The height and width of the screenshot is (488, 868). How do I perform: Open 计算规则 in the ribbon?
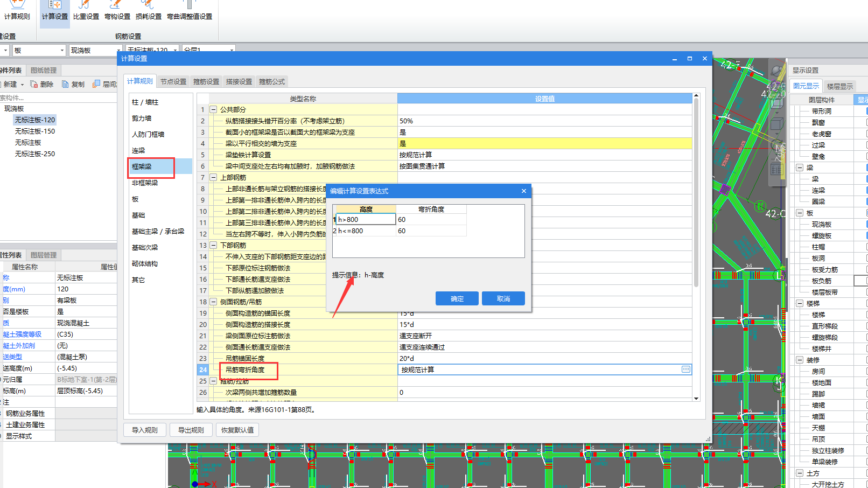[x=17, y=11]
